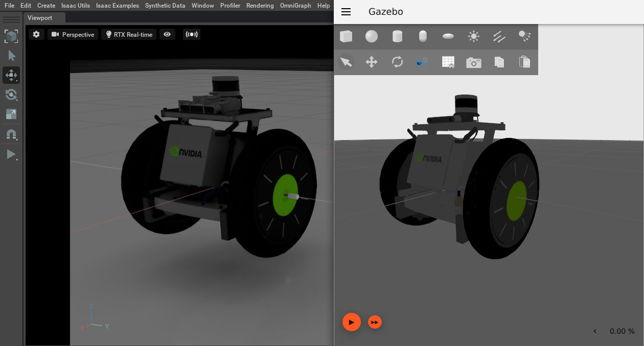The height and width of the screenshot is (346, 644).
Task: Open the OmniGraph menu
Action: point(296,6)
